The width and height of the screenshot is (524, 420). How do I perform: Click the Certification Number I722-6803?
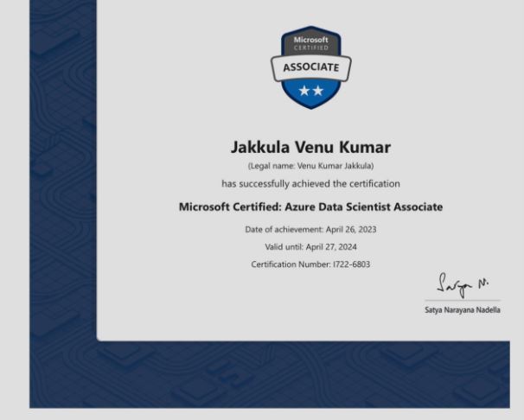pyautogui.click(x=310, y=264)
